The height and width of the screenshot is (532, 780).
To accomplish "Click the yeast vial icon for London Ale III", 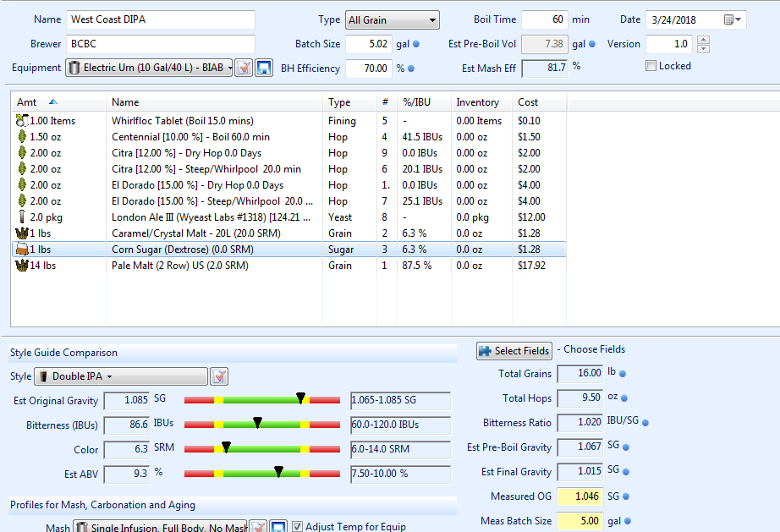I will [21, 217].
